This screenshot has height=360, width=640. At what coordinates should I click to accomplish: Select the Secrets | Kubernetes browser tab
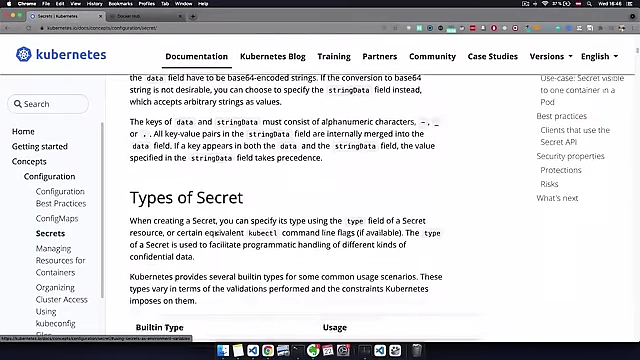tap(65, 16)
